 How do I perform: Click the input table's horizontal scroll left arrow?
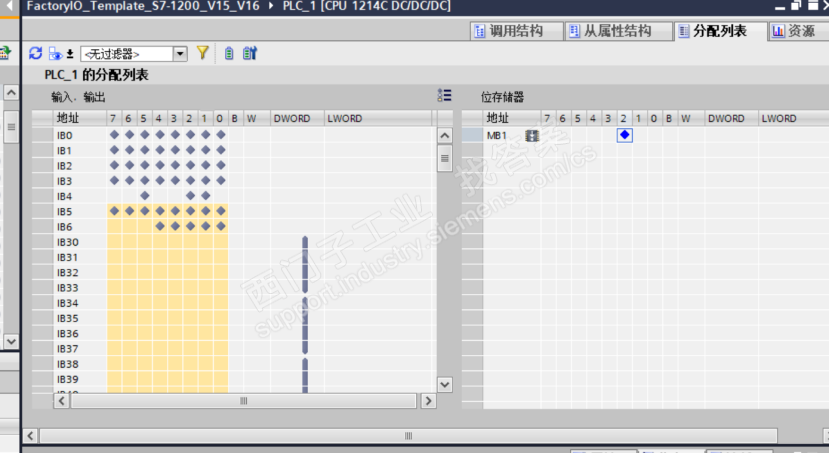click(61, 401)
